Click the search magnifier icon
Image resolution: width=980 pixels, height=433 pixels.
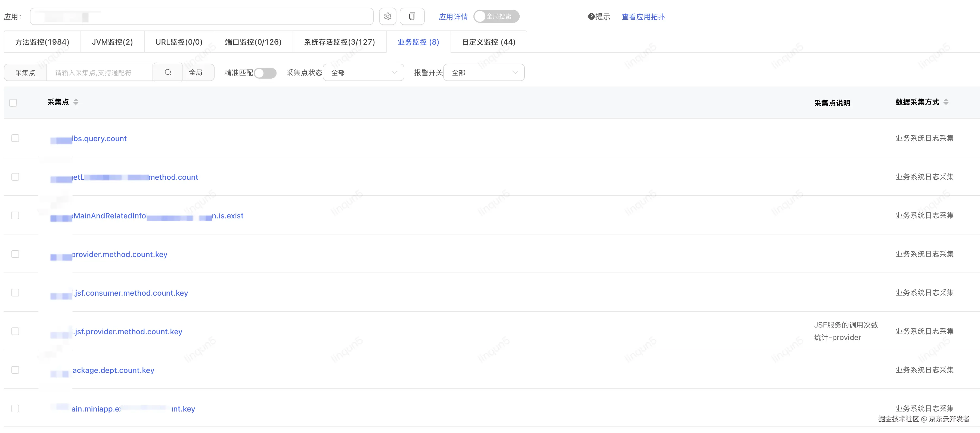coord(168,72)
